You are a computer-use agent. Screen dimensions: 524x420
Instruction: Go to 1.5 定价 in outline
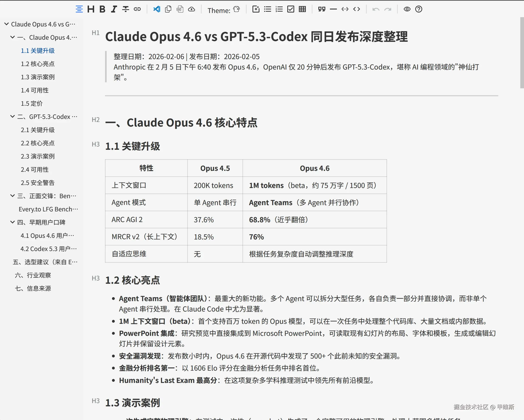(x=32, y=103)
